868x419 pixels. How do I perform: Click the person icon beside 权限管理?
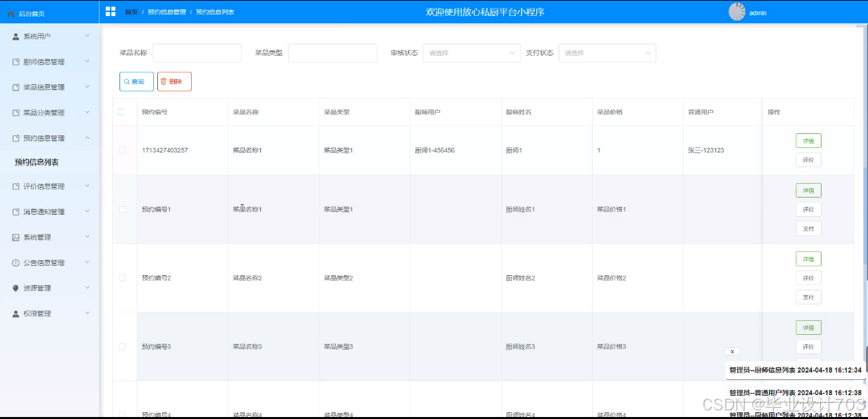click(16, 314)
